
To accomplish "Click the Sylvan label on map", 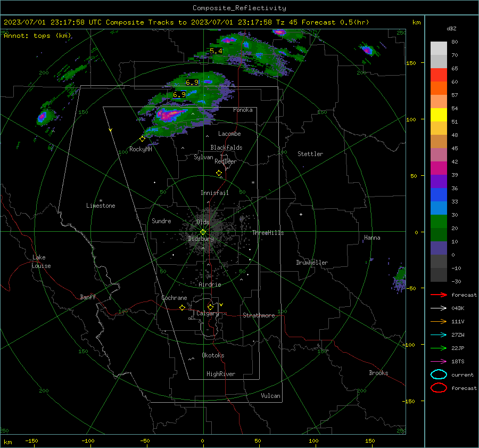I will tap(203, 157).
